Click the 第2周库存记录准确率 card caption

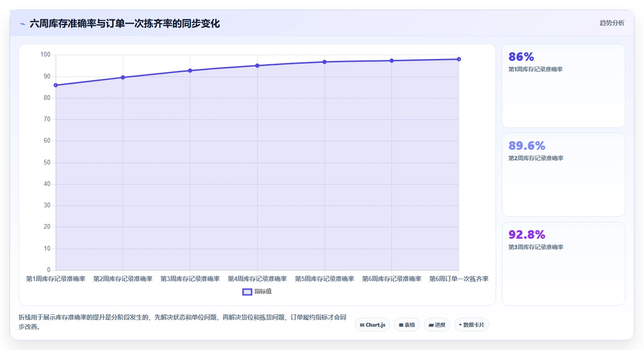pyautogui.click(x=536, y=158)
